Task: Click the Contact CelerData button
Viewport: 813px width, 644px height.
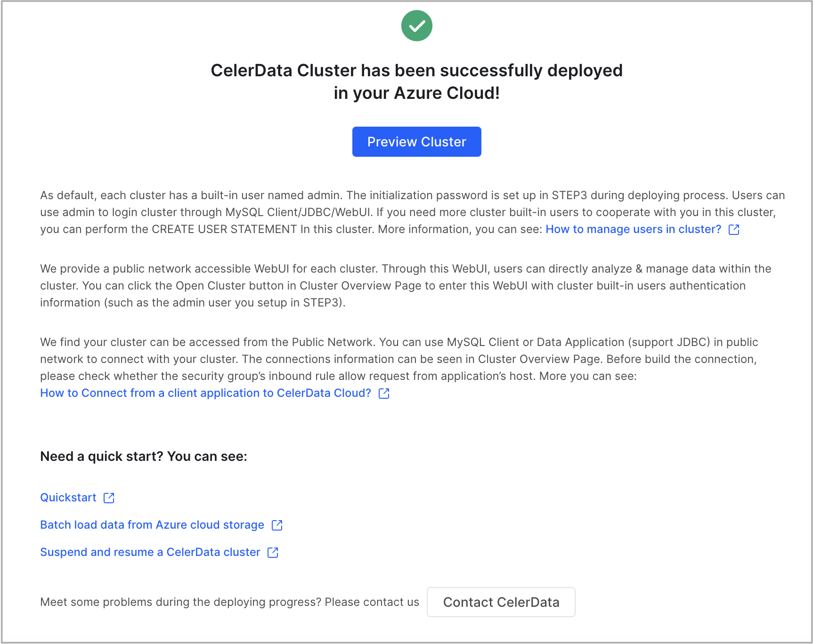Action: (501, 602)
